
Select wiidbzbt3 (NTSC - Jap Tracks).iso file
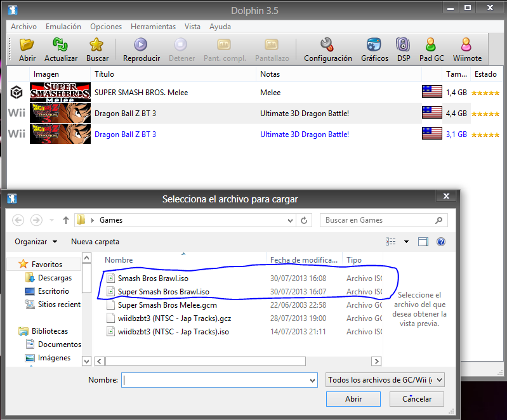tap(173, 331)
